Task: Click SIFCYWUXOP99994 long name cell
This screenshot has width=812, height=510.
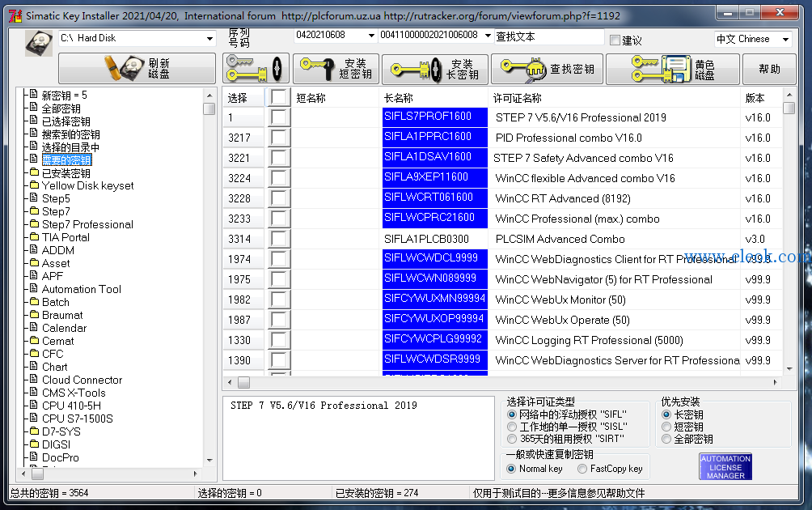Action: [x=435, y=319]
